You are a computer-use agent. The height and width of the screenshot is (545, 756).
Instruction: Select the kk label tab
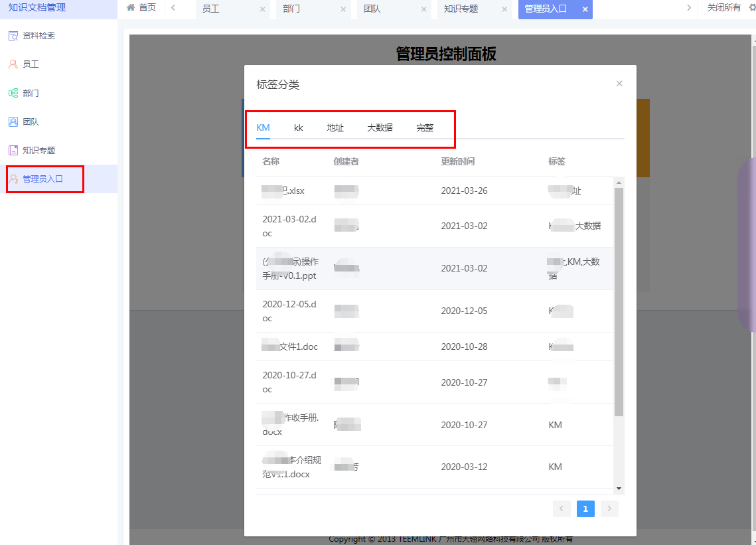[299, 127]
